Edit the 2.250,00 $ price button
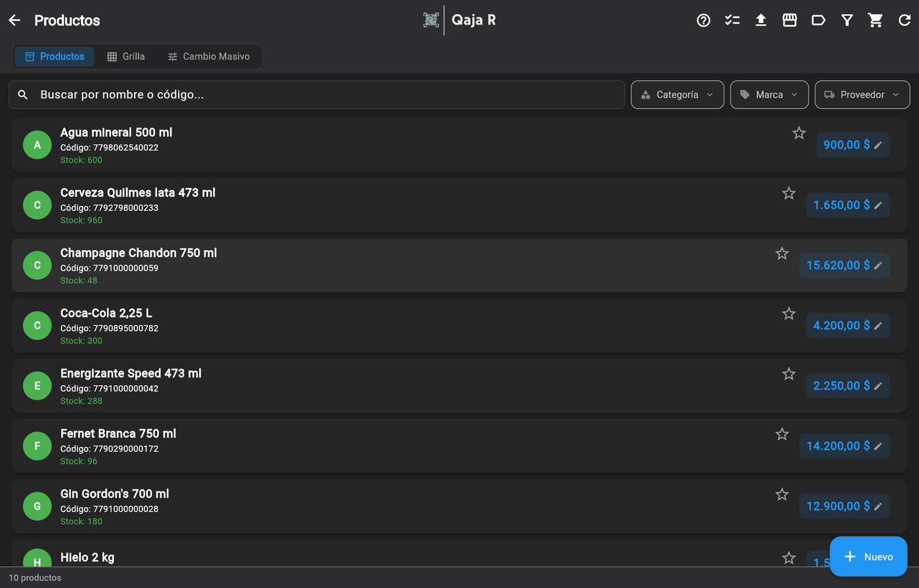919x588 pixels. 848,386
